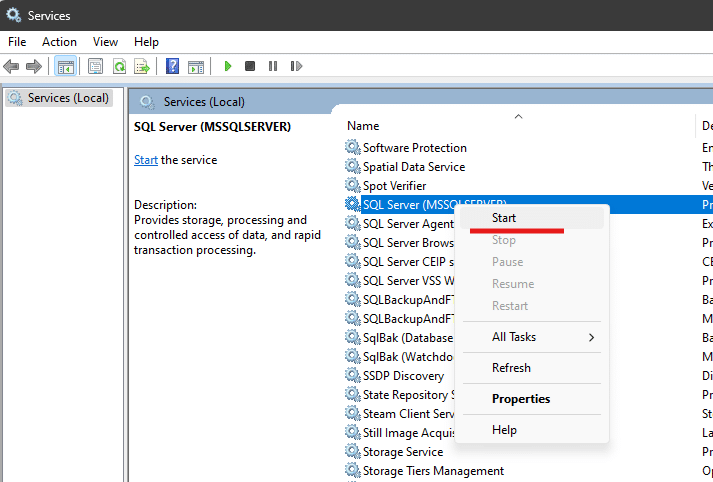Click the Stop Service square toolbar icon
713x482 pixels.
250,67
